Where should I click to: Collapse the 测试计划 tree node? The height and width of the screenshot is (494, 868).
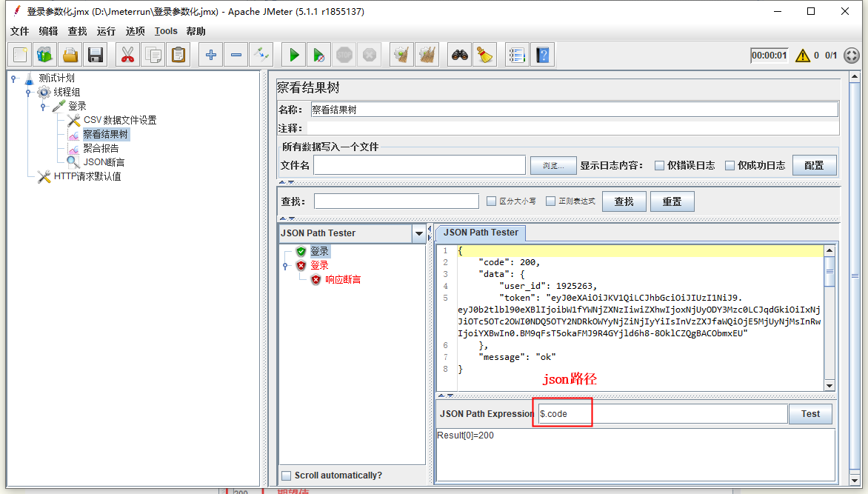(x=14, y=79)
